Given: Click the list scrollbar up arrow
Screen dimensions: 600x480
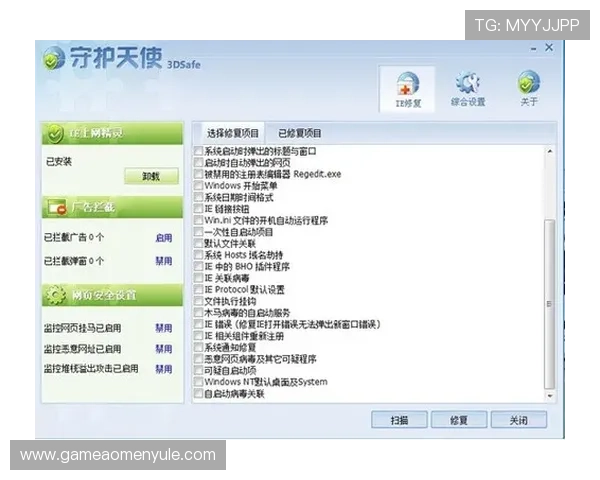Looking at the screenshot, I should pyautogui.click(x=550, y=152).
